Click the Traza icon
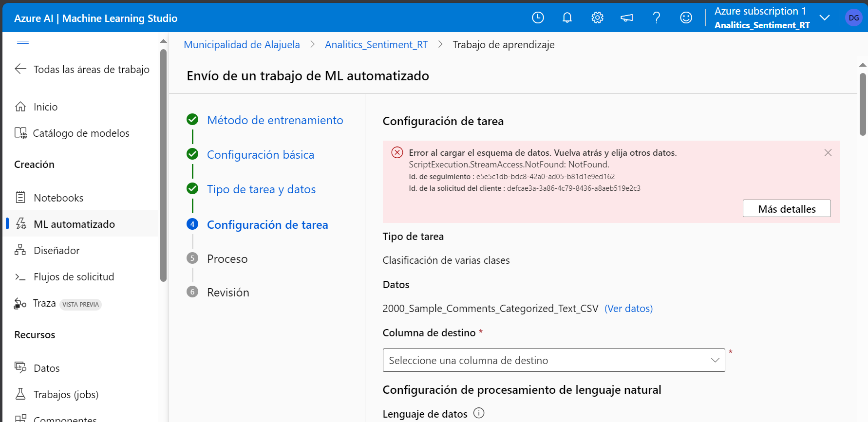This screenshot has height=422, width=868. pyautogui.click(x=20, y=303)
